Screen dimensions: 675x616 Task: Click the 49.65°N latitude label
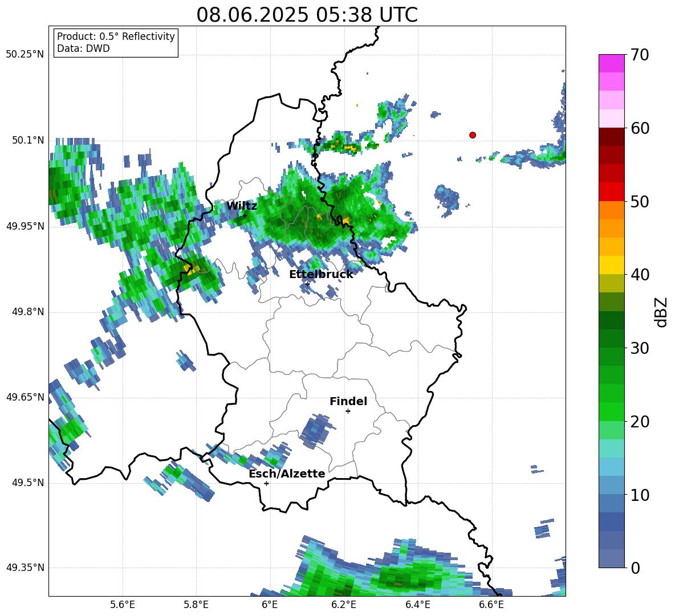pos(25,397)
